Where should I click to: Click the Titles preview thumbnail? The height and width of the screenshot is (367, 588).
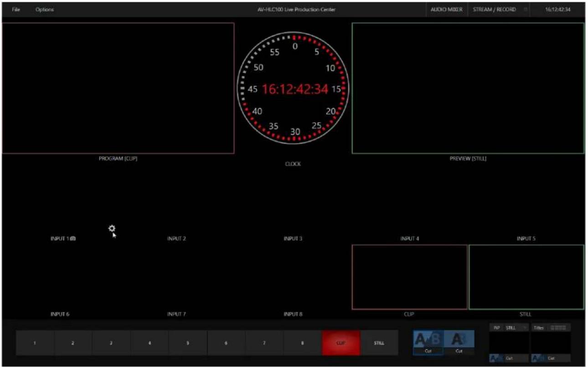(551, 342)
